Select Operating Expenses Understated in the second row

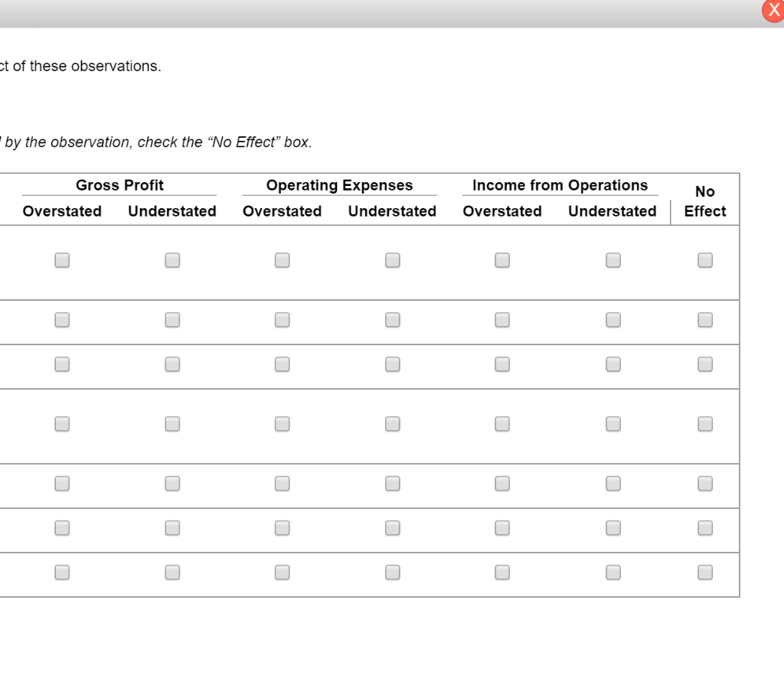point(393,319)
